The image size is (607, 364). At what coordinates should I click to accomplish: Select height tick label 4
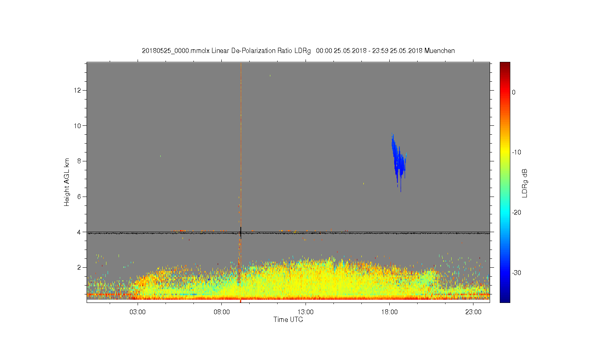tap(79, 232)
